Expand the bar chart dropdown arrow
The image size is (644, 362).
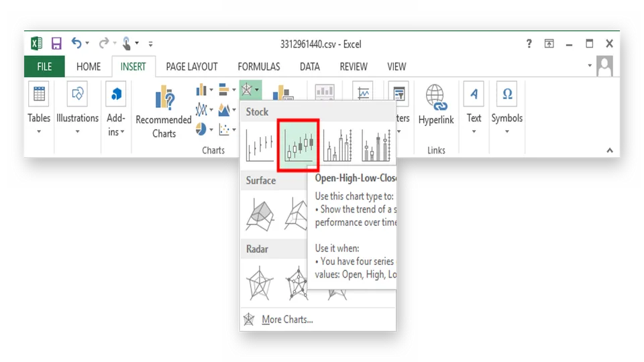coord(233,90)
